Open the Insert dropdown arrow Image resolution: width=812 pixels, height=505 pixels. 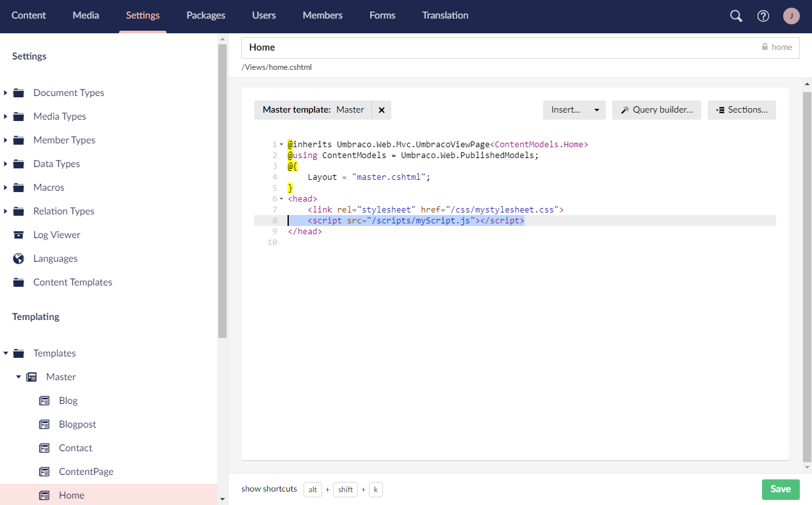click(597, 110)
